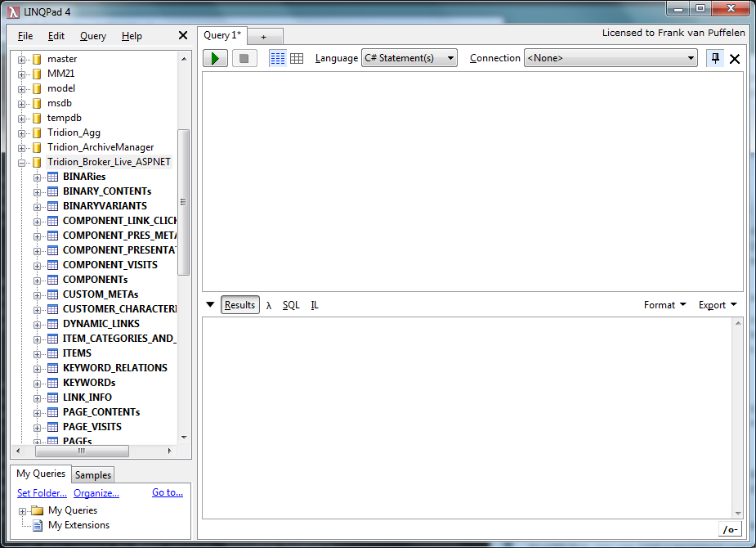
Task: Click the /o- button at bottom right
Action: click(729, 529)
